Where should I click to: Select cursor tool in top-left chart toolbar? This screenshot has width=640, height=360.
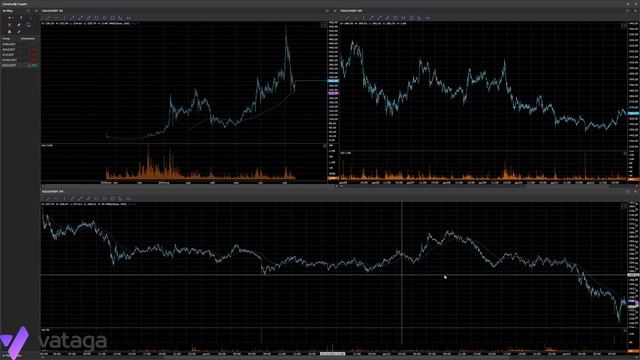click(x=48, y=18)
